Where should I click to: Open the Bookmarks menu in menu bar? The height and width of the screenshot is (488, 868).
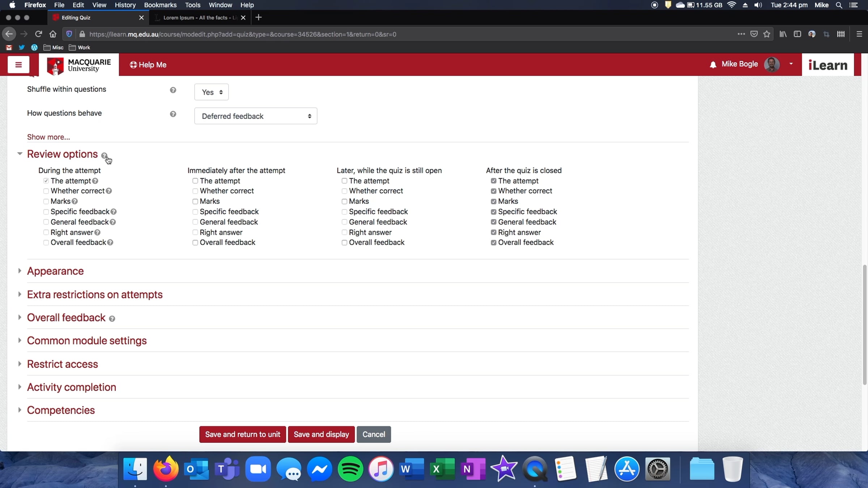point(160,5)
